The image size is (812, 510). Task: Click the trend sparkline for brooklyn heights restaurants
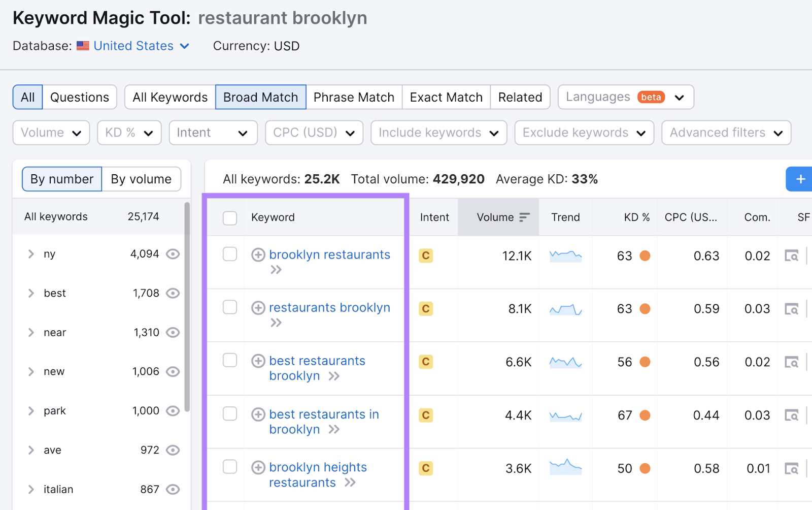(x=565, y=467)
